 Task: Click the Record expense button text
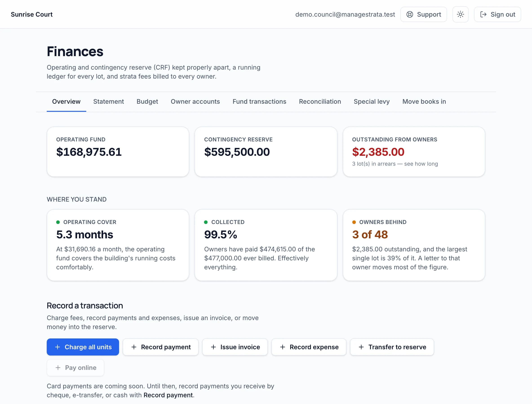pyautogui.click(x=314, y=347)
